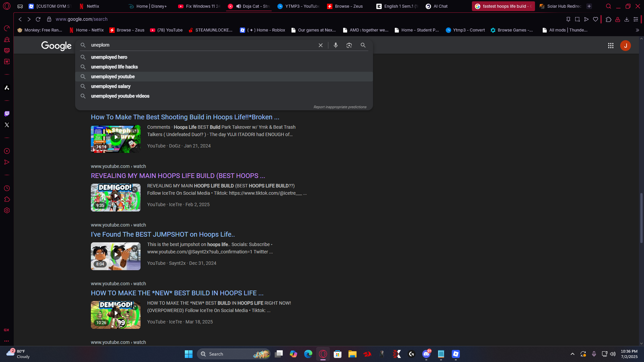The height and width of the screenshot is (362, 644).
Task: Open History clock icon in sidebar
Action: [7, 188]
